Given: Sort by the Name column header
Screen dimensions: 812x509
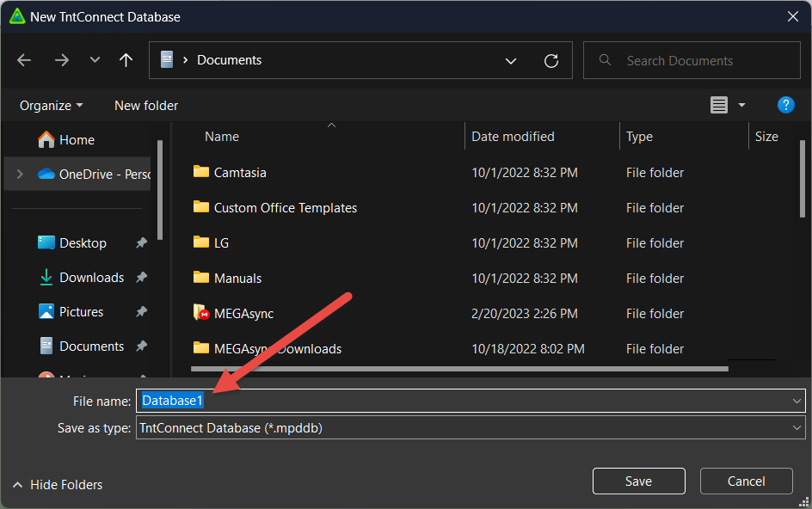Looking at the screenshot, I should 222,137.
